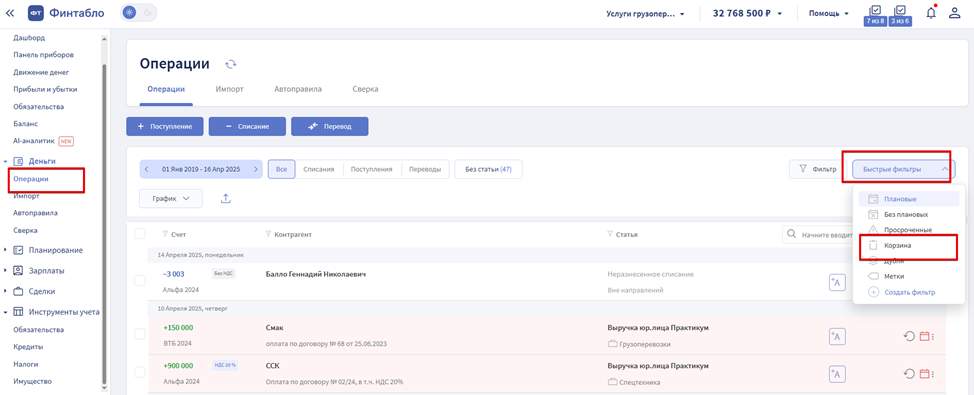Select the Все segment filter

click(x=281, y=169)
